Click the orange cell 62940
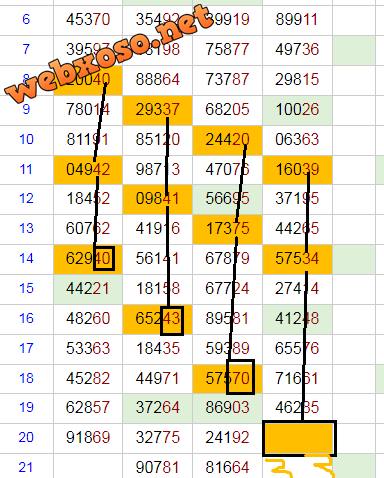This screenshot has height=478, width=384. [x=88, y=259]
